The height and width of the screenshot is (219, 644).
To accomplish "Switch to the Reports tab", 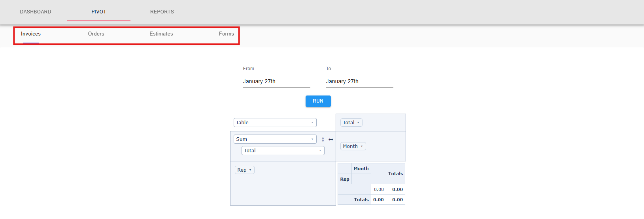I will click(x=162, y=12).
